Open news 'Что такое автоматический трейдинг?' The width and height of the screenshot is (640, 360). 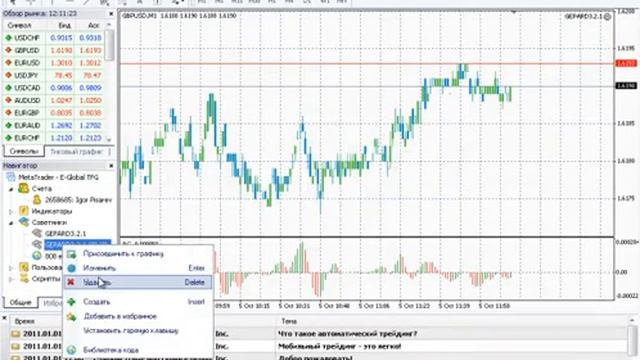[347, 334]
